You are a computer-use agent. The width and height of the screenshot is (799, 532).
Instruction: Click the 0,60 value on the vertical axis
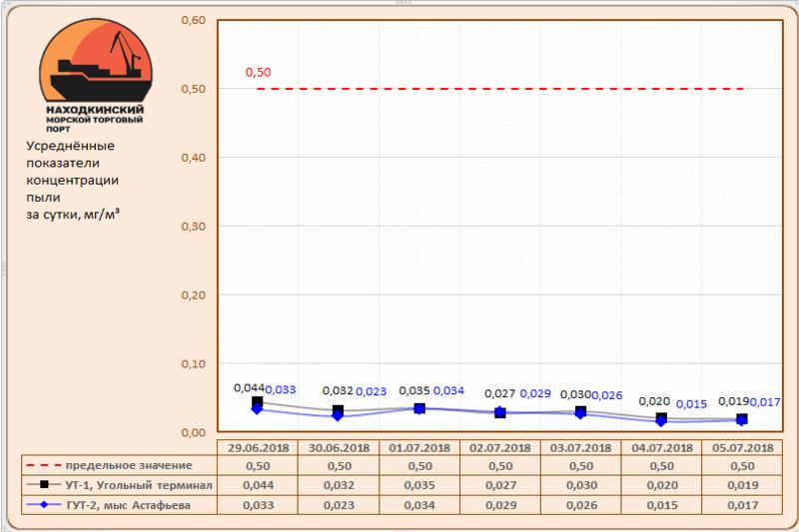(191, 20)
